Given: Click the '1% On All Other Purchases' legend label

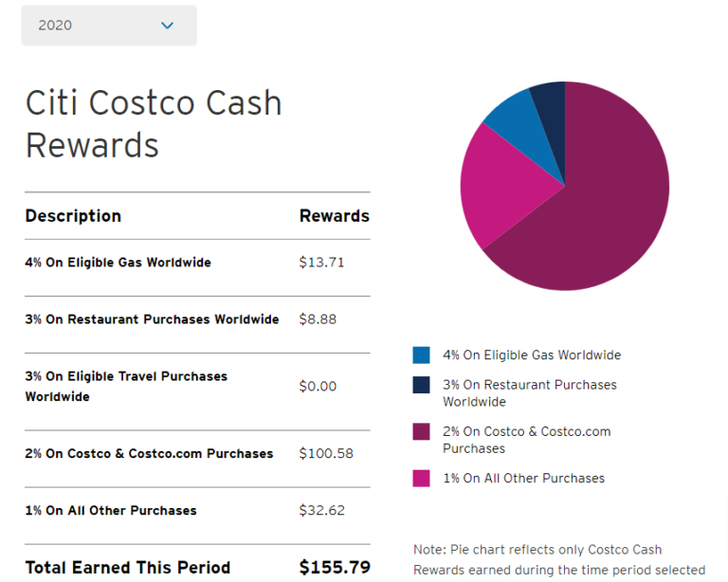Looking at the screenshot, I should [x=523, y=479].
